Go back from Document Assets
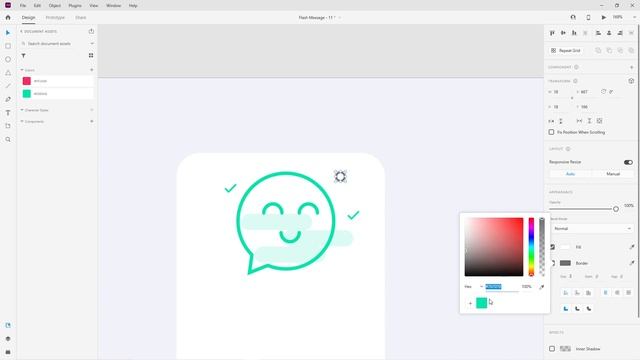This screenshot has height=360, width=640. (21, 31)
